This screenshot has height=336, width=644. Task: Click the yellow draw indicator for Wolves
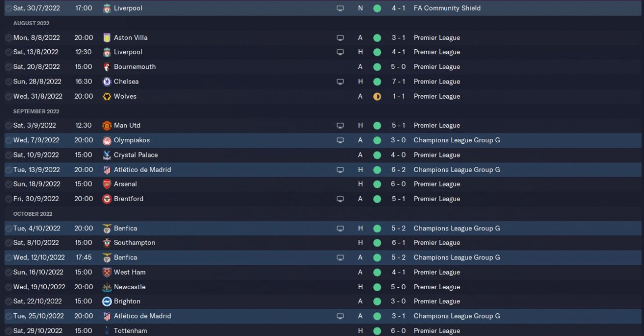[377, 97]
